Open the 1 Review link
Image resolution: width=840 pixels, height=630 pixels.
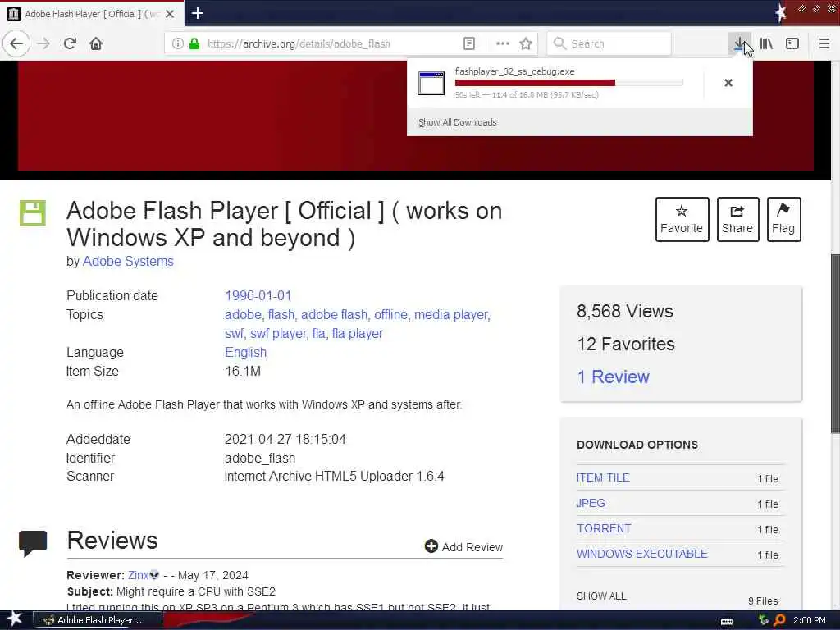[x=613, y=377]
